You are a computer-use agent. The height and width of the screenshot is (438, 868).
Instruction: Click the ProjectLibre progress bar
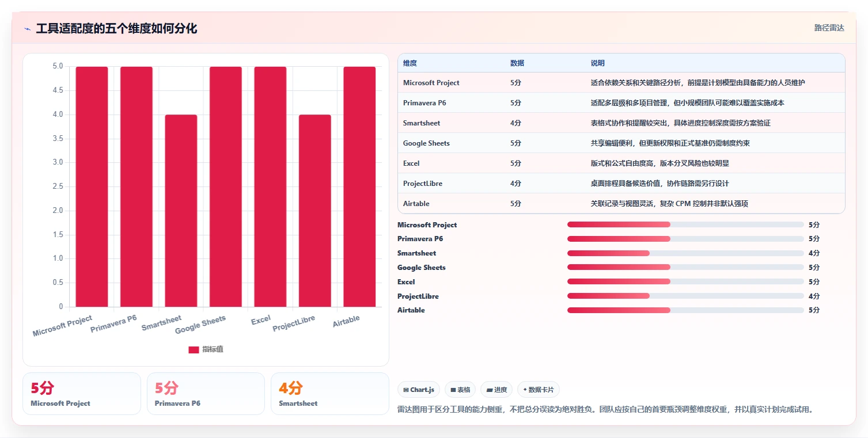click(x=685, y=296)
